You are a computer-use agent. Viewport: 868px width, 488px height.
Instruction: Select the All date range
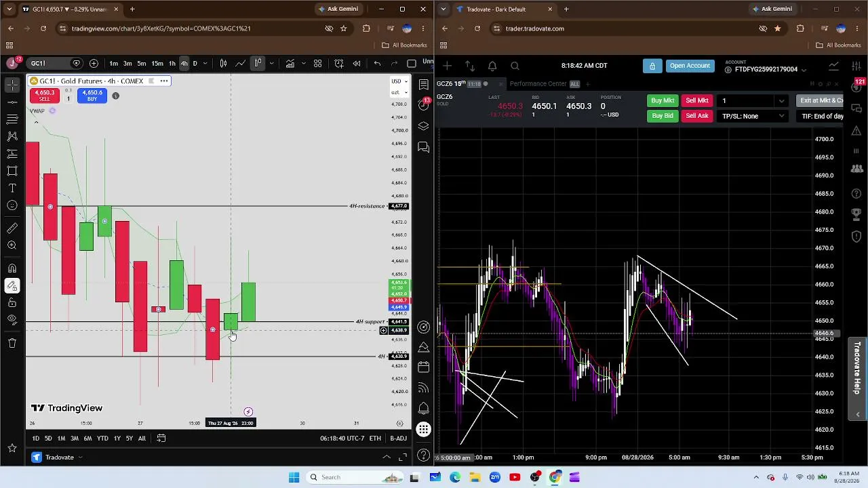click(x=142, y=439)
